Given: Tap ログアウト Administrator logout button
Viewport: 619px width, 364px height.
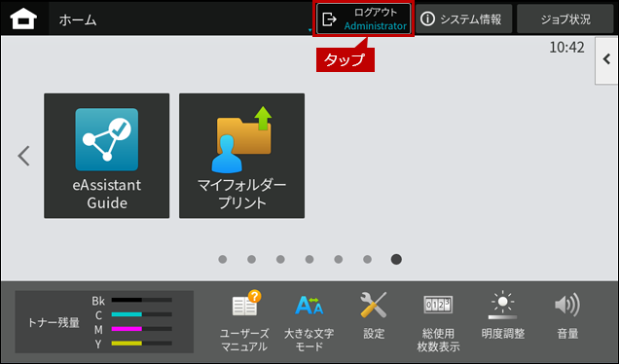Looking at the screenshot, I should 364,18.
